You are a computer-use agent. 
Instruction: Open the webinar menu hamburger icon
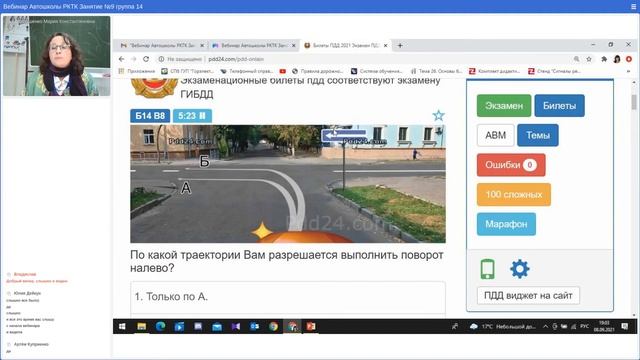[633, 7]
